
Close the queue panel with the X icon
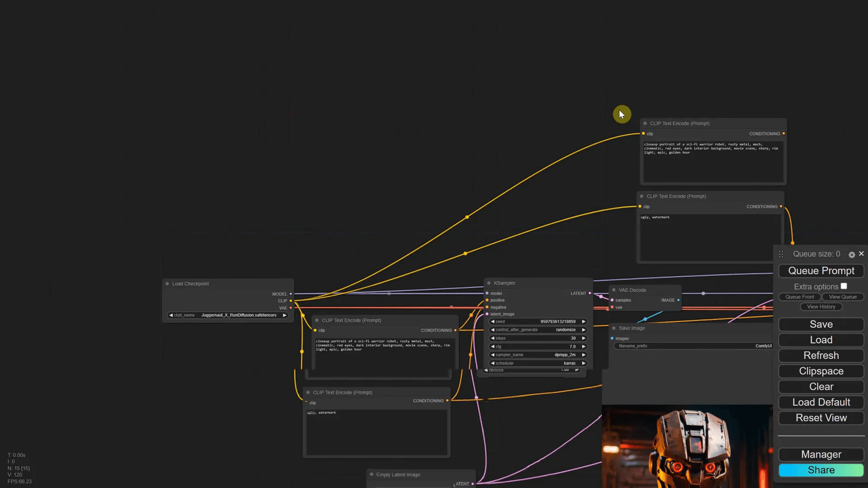click(x=861, y=253)
